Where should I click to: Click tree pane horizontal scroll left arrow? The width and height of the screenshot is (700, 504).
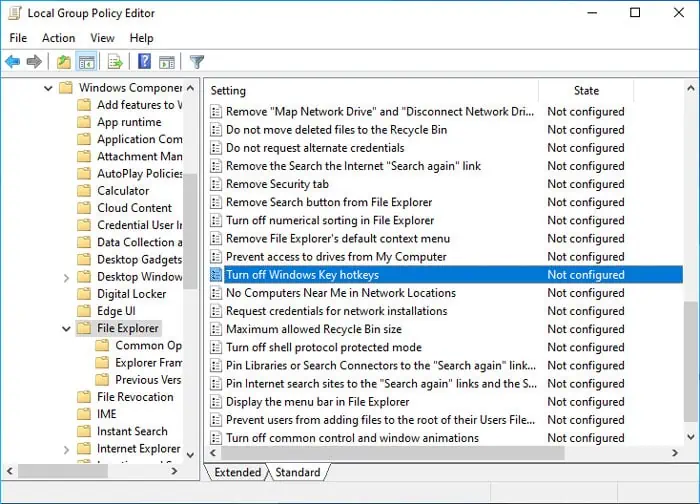coord(10,471)
